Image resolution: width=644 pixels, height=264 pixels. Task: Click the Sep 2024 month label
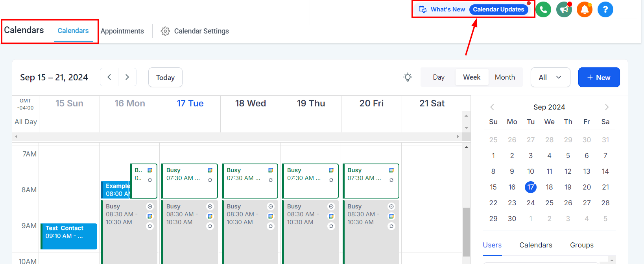click(x=549, y=107)
